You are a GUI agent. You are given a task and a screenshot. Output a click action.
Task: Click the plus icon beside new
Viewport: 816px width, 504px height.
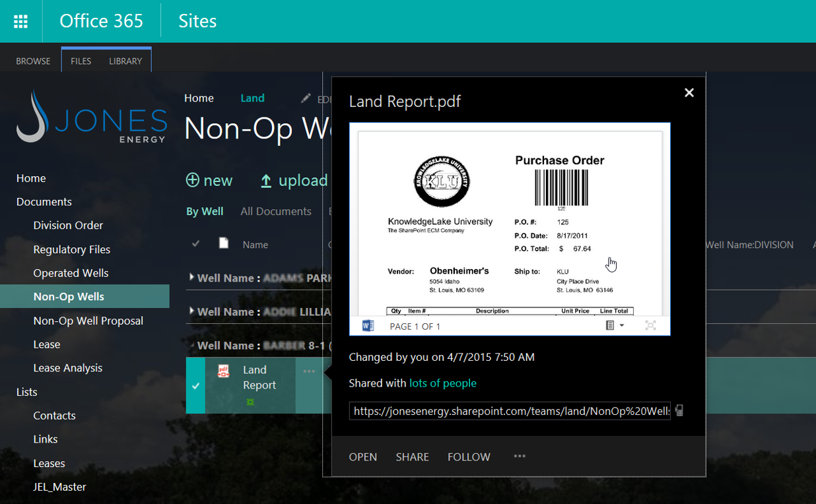[x=192, y=180]
